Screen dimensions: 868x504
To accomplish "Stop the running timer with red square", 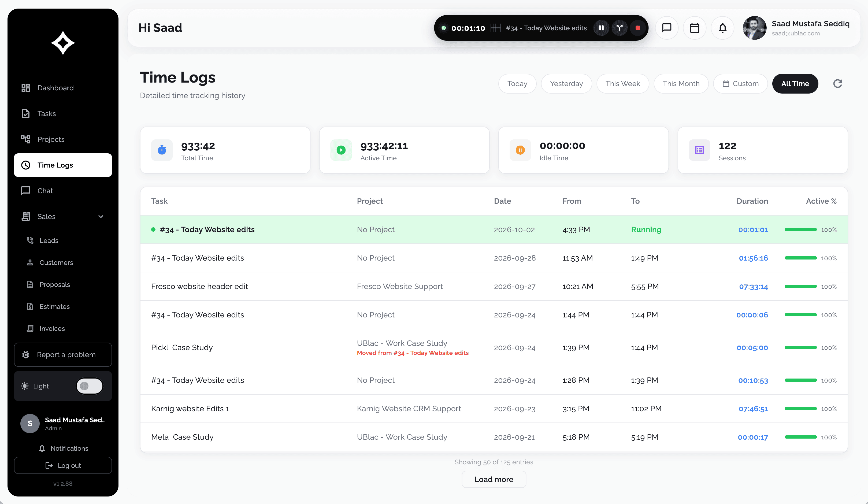I will (x=637, y=28).
